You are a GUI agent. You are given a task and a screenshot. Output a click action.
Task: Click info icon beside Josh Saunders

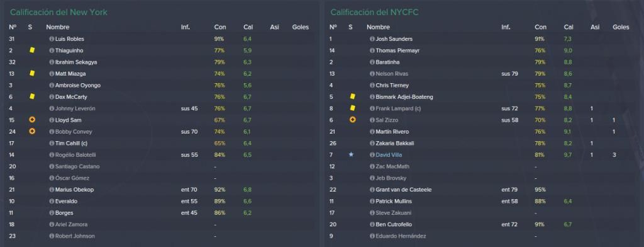[372, 39]
